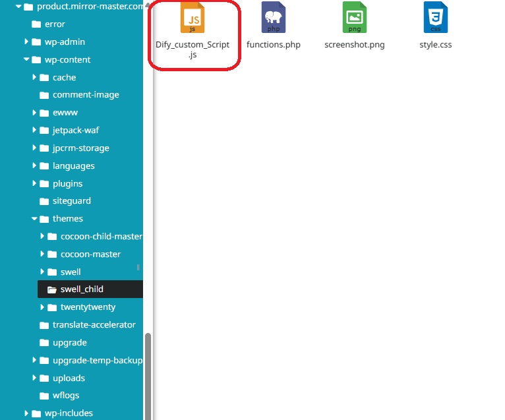505x420 pixels.
Task: Expand the cocoon-master folder arrow
Action: pos(43,254)
